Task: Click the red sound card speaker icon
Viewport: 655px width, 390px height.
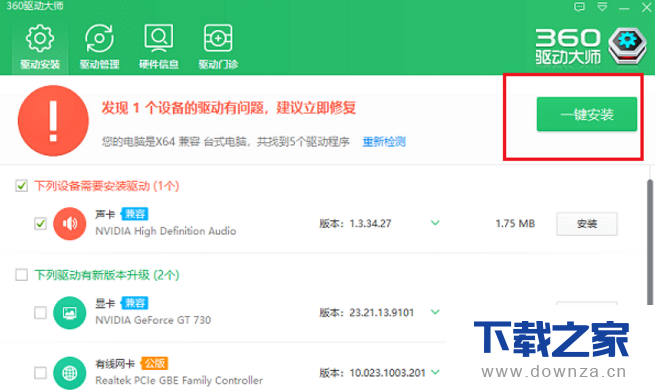Action: point(70,223)
